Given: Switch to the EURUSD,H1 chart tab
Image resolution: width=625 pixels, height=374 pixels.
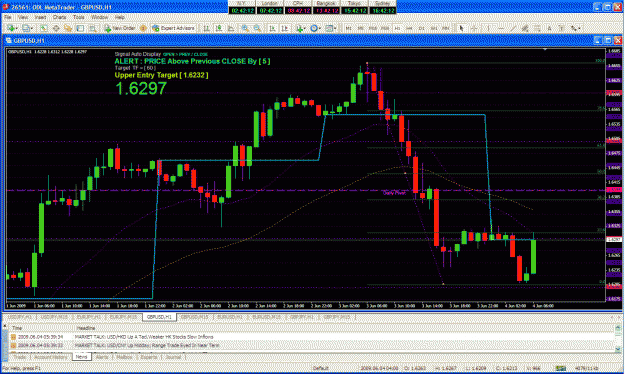Looking at the screenshot, I should click(x=230, y=317).
